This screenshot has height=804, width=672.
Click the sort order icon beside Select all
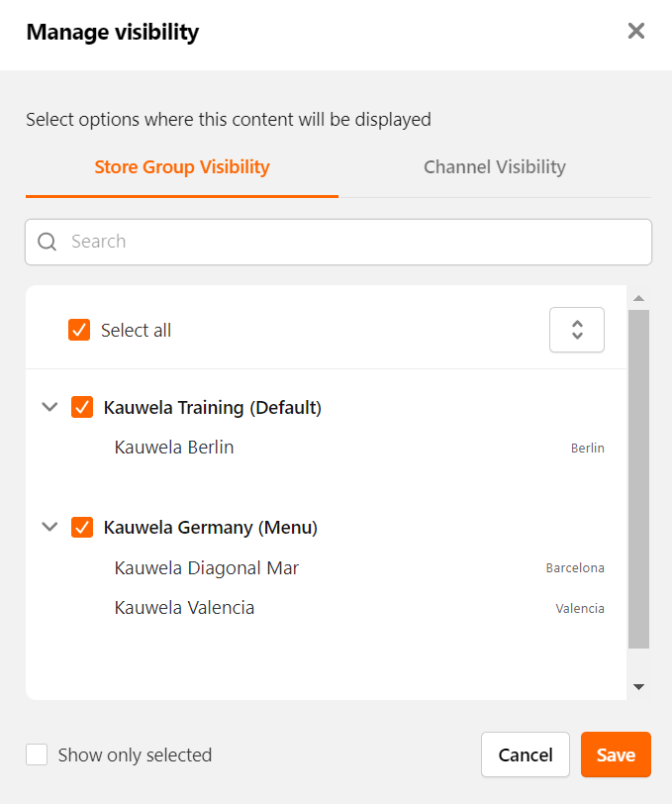(x=576, y=329)
